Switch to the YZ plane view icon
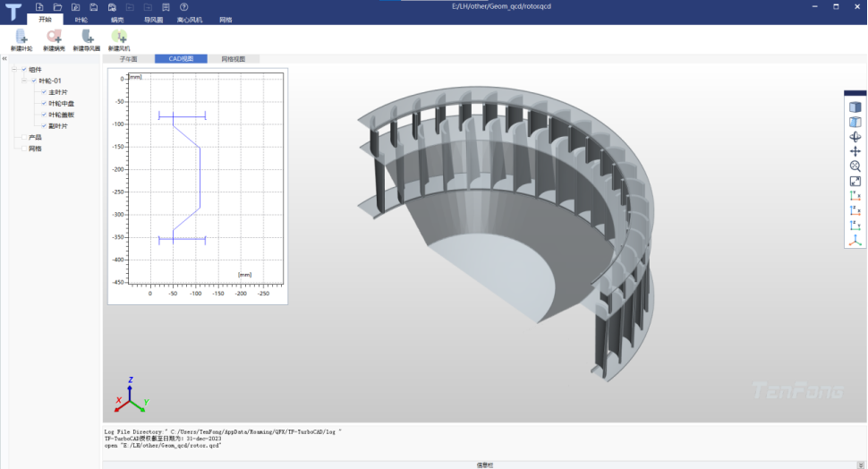Image resolution: width=868 pixels, height=469 pixels. 855,226
